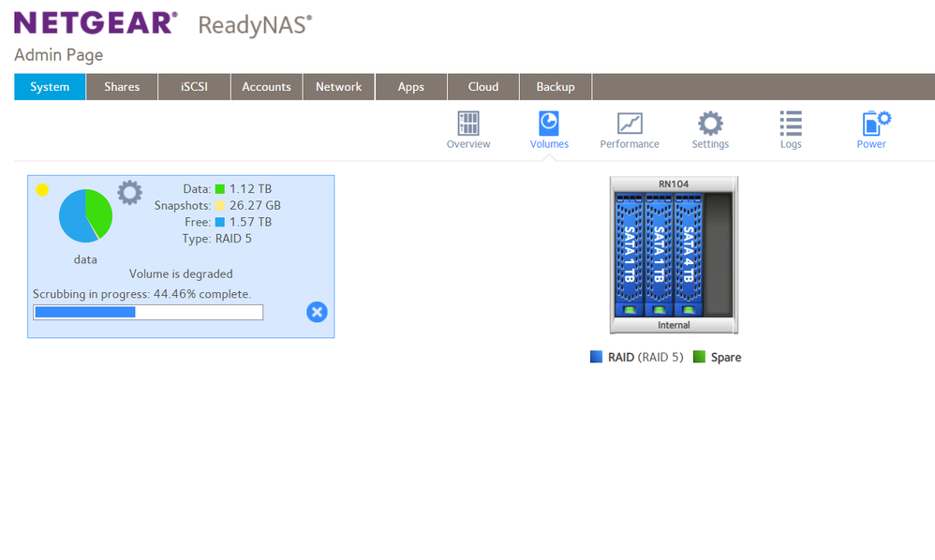The width and height of the screenshot is (935, 560).
Task: Click the 'data' volume name label
Action: 85,259
